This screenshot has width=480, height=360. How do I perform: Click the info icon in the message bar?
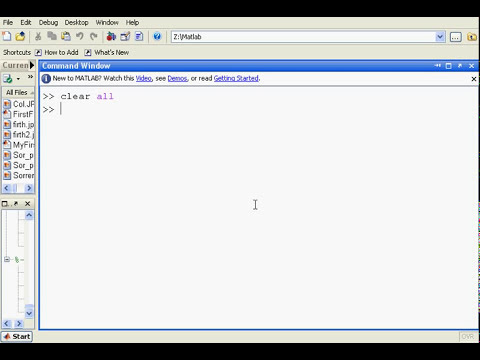[x=46, y=78]
